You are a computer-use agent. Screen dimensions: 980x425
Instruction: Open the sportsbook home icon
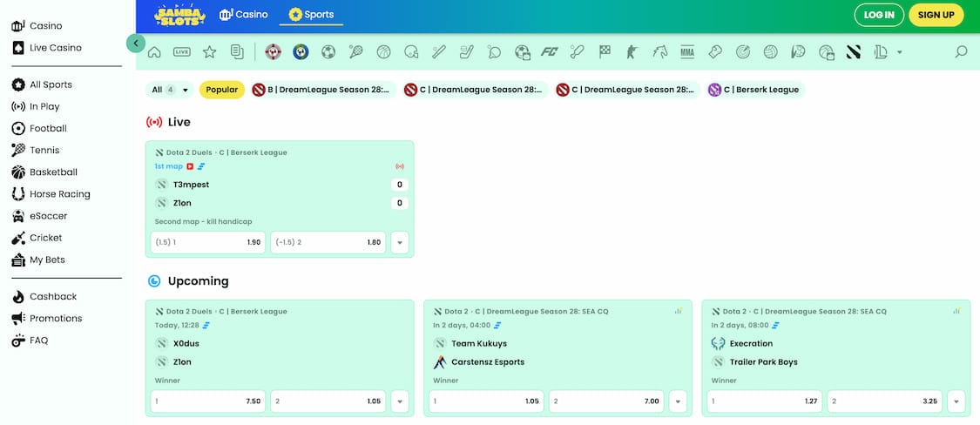(153, 52)
